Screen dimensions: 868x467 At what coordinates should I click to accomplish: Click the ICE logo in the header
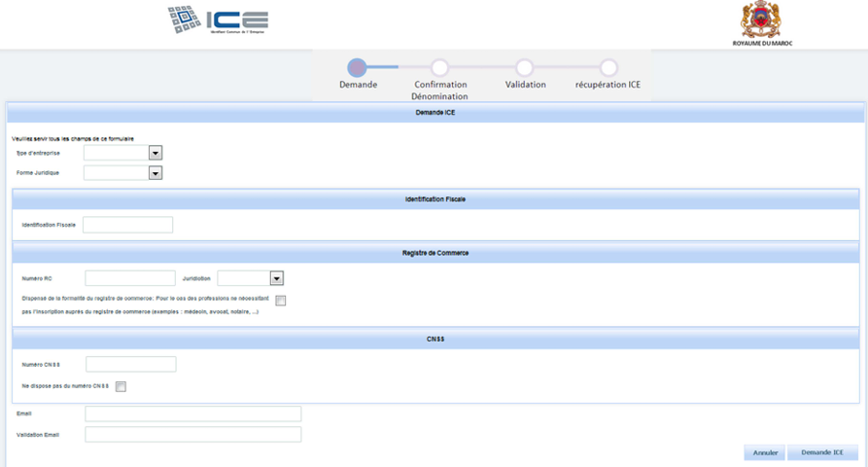[x=217, y=20]
